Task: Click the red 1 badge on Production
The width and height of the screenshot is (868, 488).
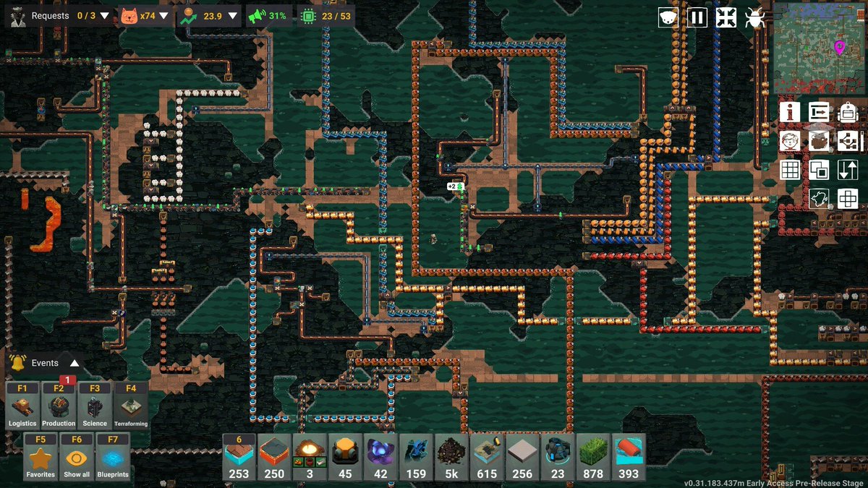Action: click(67, 380)
